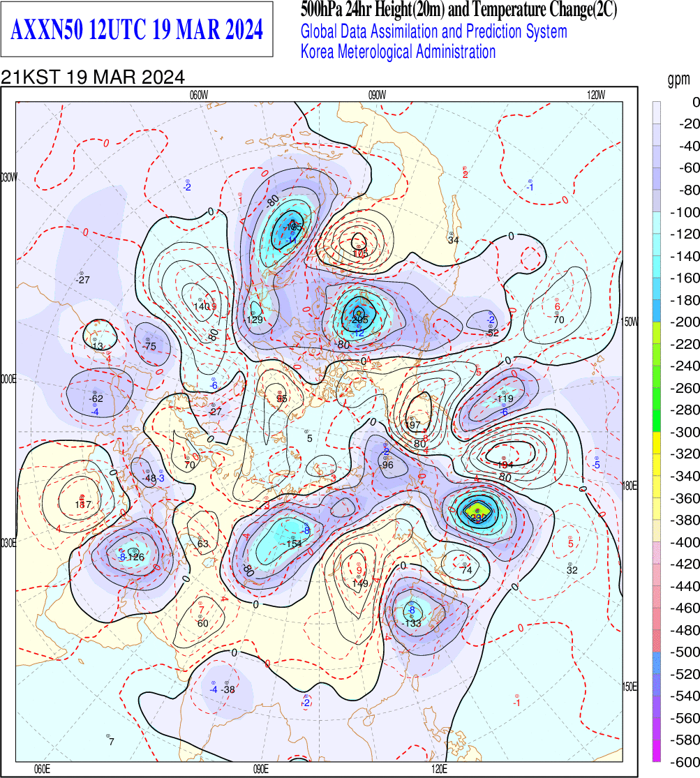Screen dimensions: 700x778
Task: Click the 030E longitude label
Action: [x=8, y=544]
